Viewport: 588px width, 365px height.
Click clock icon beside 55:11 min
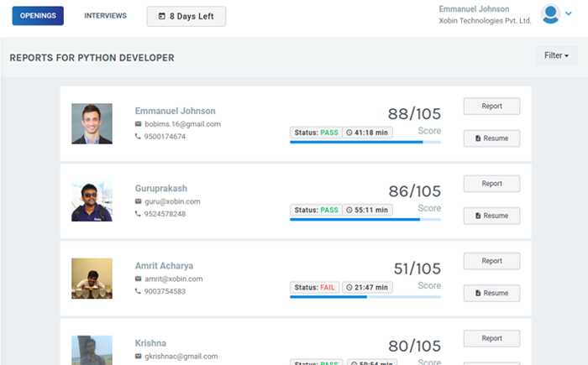(x=349, y=210)
